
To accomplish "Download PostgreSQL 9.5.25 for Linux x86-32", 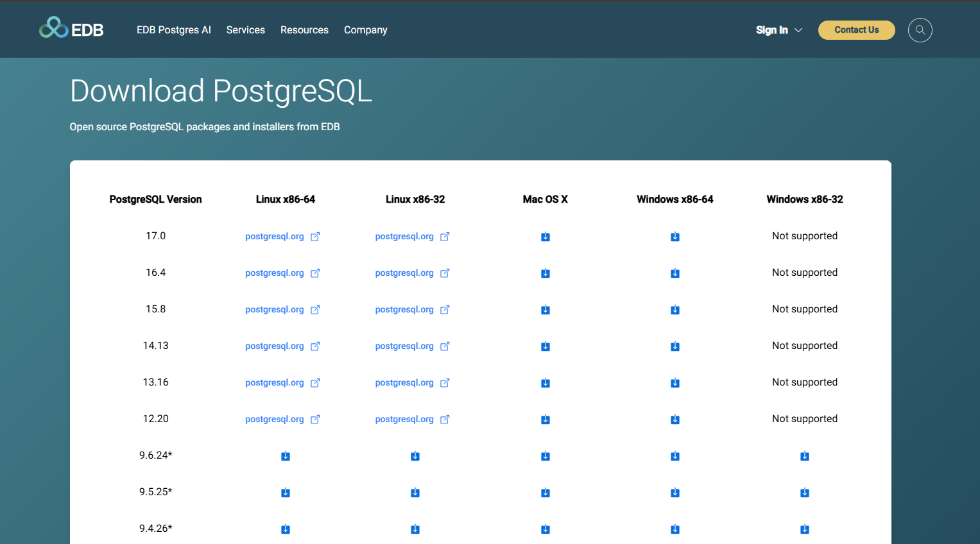I will (415, 493).
